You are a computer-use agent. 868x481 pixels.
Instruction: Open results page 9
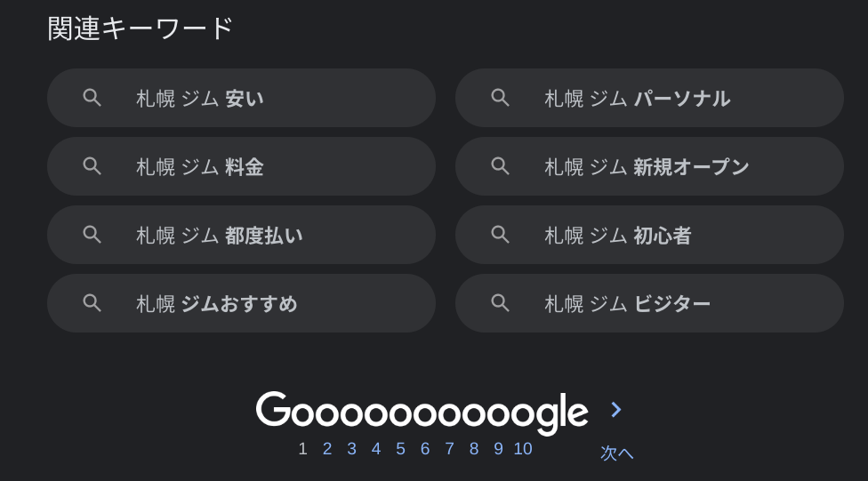498,449
